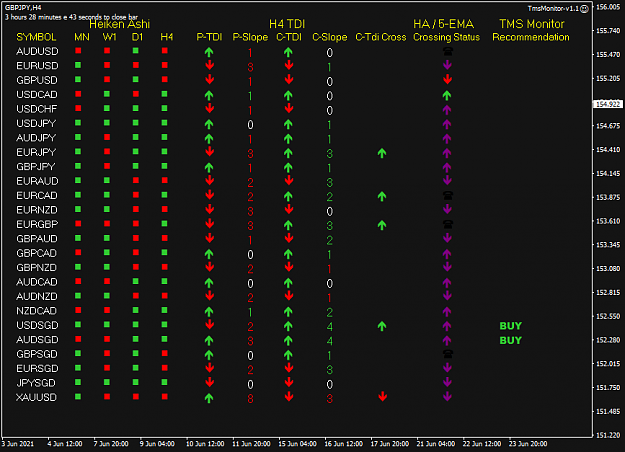Image resolution: width=625 pixels, height=452 pixels.
Task: Select the NZDCAD symbol
Action: coord(36,311)
